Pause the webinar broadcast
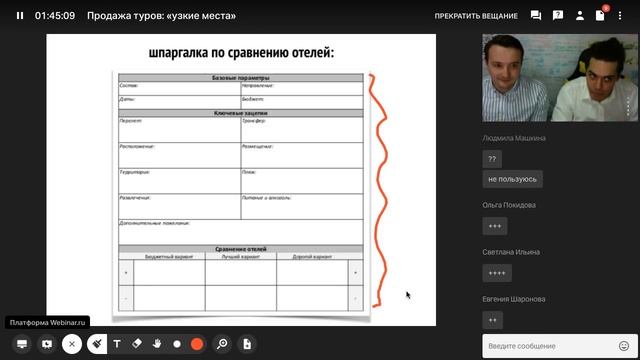This screenshot has width=640, height=360. (x=20, y=16)
